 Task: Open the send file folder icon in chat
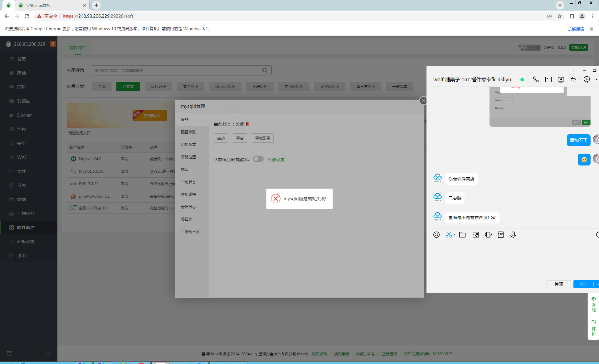(x=462, y=235)
